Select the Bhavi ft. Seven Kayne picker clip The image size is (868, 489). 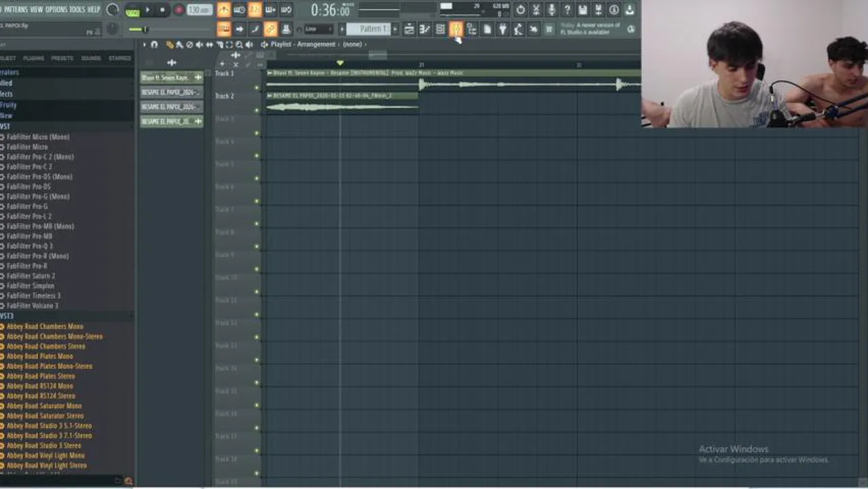coord(171,77)
